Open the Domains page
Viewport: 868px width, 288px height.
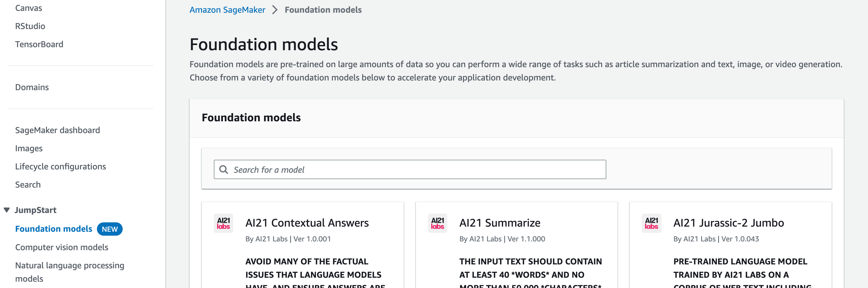[x=32, y=87]
